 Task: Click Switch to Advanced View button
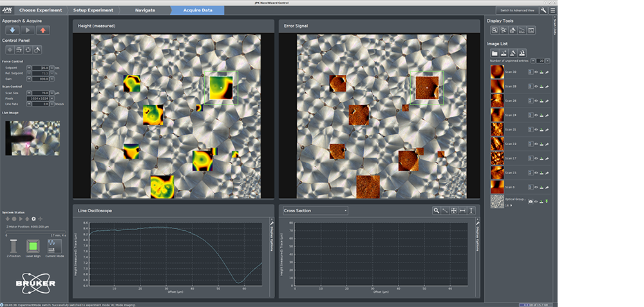tap(517, 10)
